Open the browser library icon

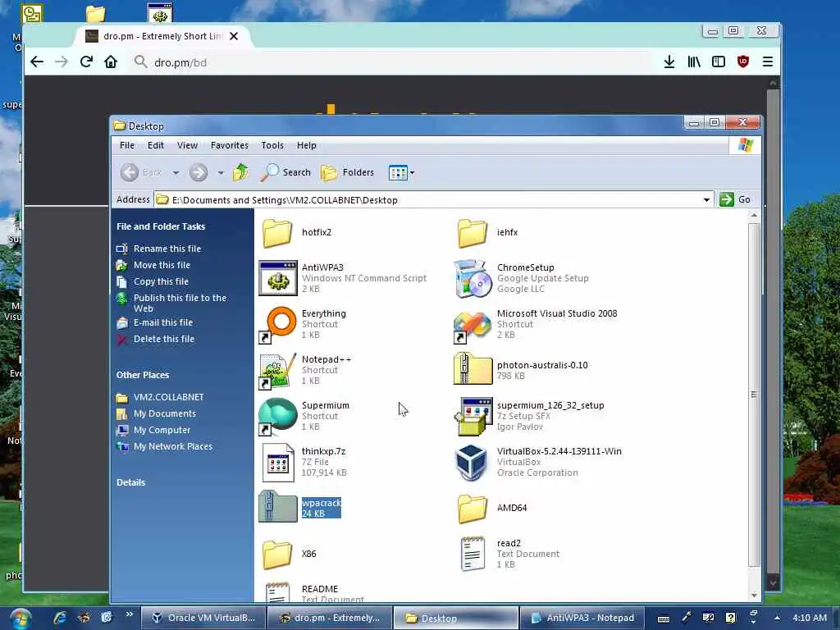click(694, 62)
